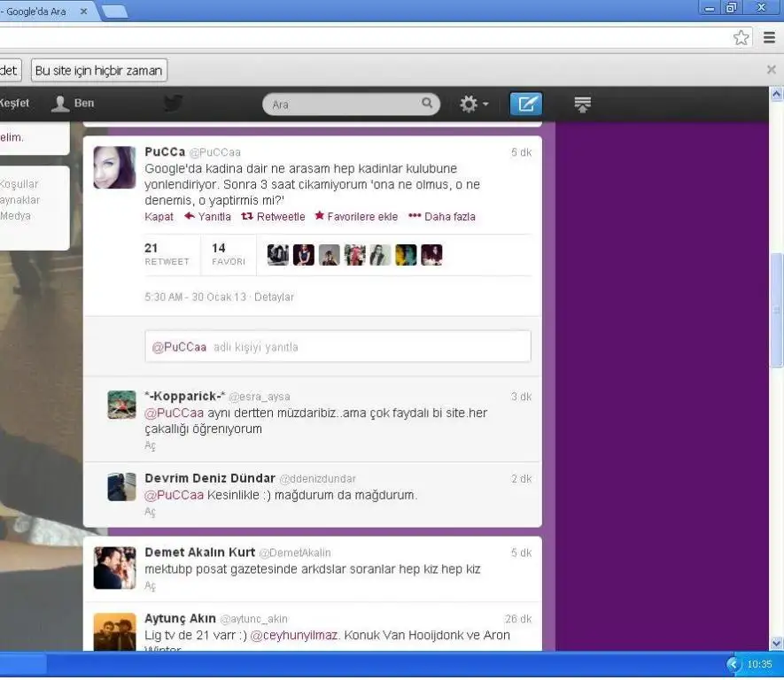This screenshot has width=784, height=680.
Task: Compose a new tweet
Action: [525, 104]
